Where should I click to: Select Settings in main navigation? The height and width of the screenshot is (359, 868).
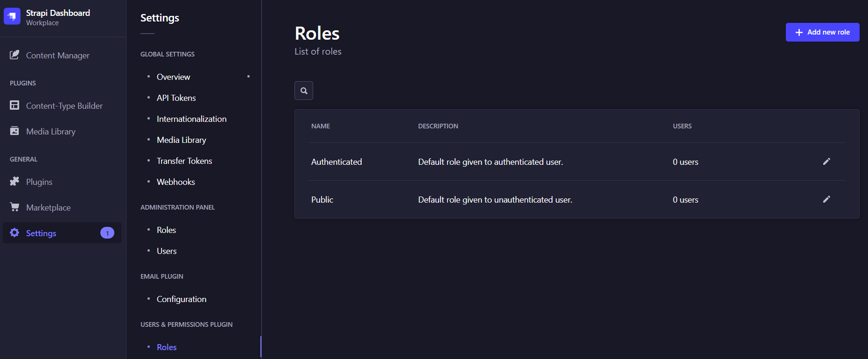coord(41,233)
